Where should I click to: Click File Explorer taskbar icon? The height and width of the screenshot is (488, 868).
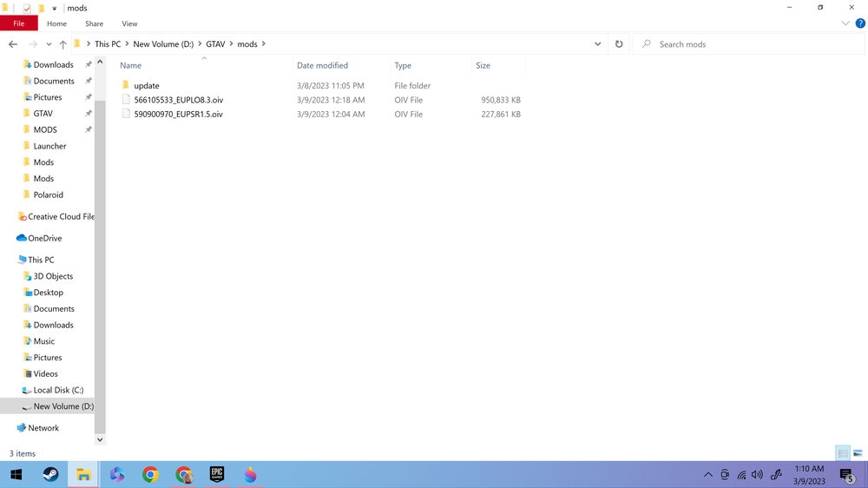[83, 475]
